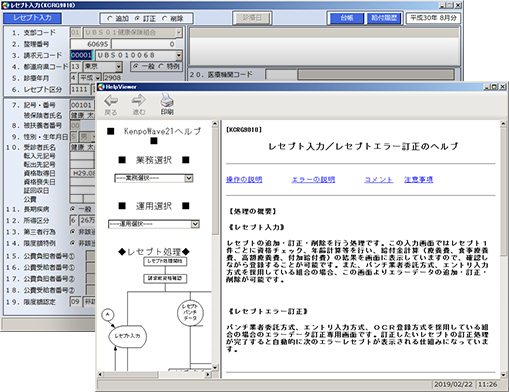Click the help sidebar horizontal scroll right arrow
Image resolution: width=509 pixels, height=392 pixels.
[x=208, y=375]
